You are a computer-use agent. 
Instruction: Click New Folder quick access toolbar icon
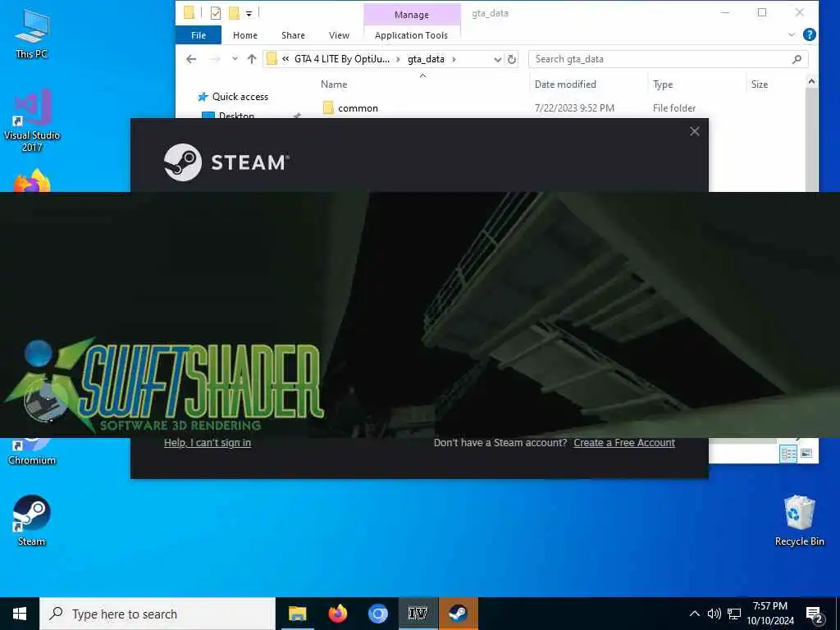point(234,13)
